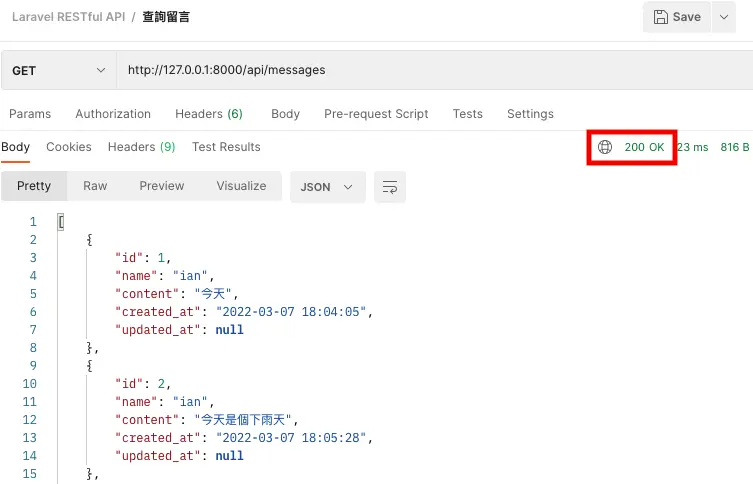The image size is (753, 484).
Task: Open the Test Results tab
Action: click(226, 147)
